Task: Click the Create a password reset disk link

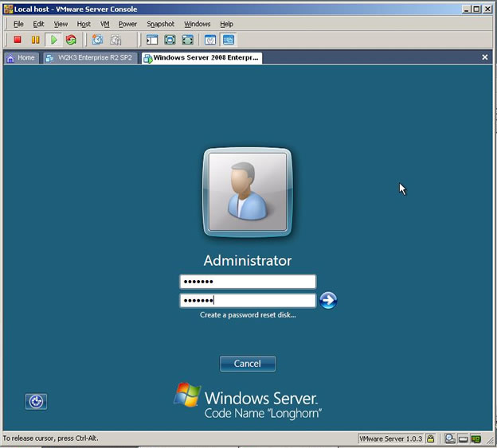Action: [x=248, y=315]
